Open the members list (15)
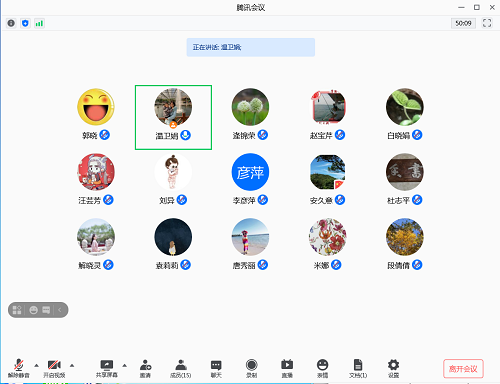 [x=181, y=368]
